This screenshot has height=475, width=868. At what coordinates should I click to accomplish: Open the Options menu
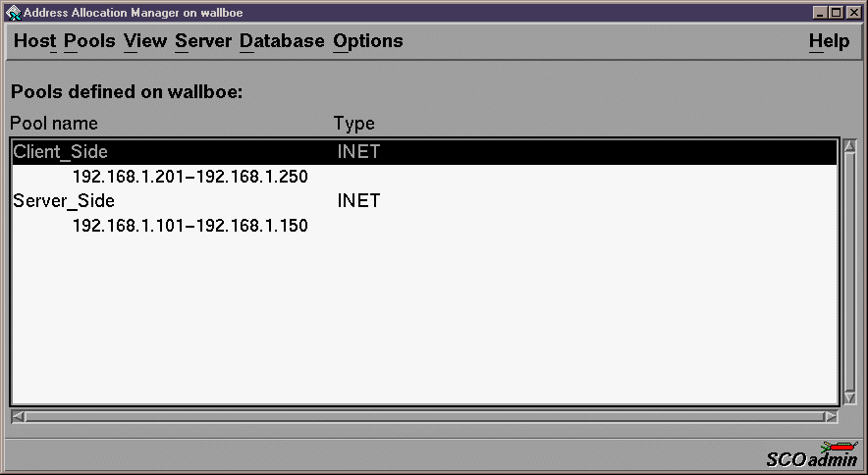(368, 41)
